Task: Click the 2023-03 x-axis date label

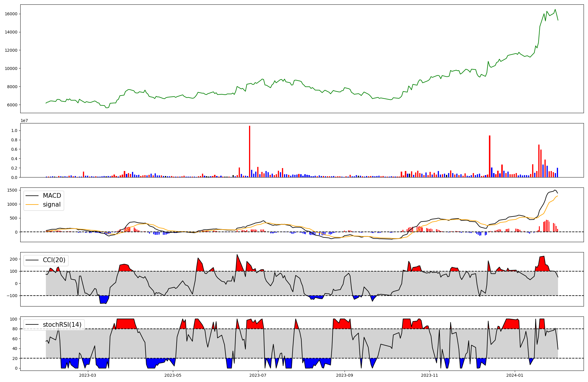Action: tap(88, 375)
